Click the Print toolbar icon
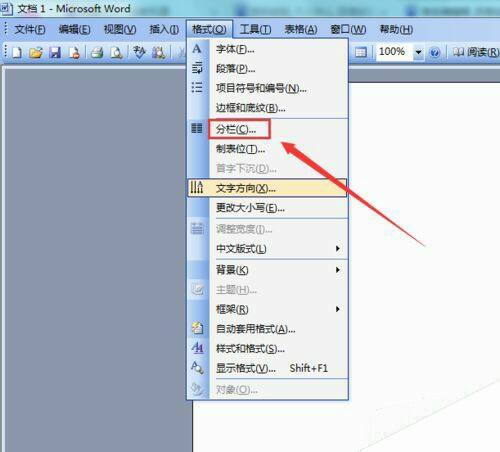500x452 pixels. click(x=97, y=53)
